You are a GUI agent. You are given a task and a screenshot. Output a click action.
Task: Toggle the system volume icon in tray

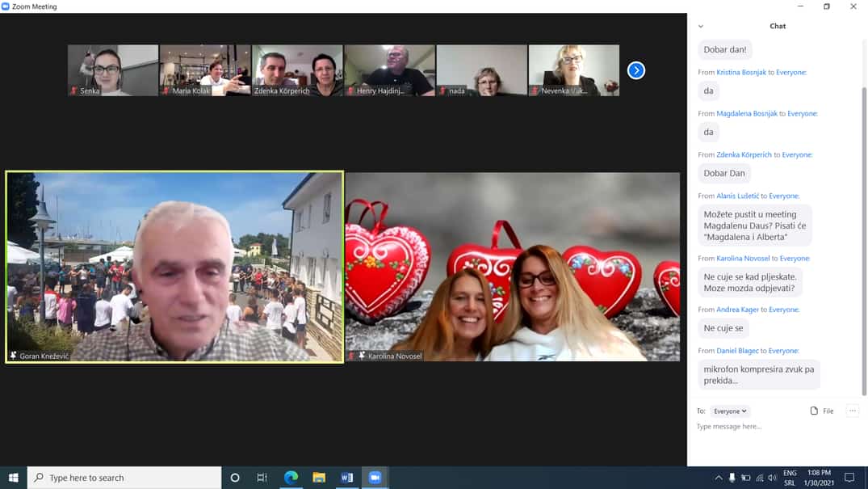[x=773, y=478]
